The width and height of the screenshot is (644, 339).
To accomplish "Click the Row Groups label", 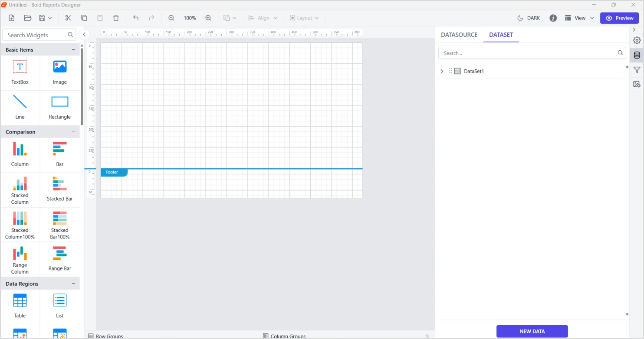I will (x=109, y=336).
